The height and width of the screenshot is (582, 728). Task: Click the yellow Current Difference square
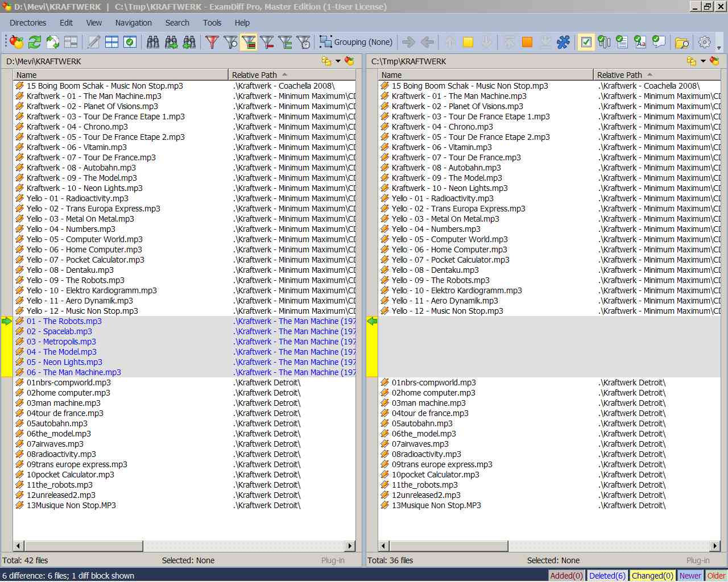tap(468, 42)
